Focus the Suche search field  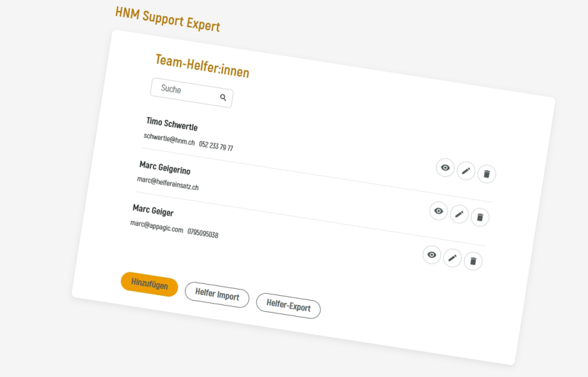pyautogui.click(x=183, y=91)
